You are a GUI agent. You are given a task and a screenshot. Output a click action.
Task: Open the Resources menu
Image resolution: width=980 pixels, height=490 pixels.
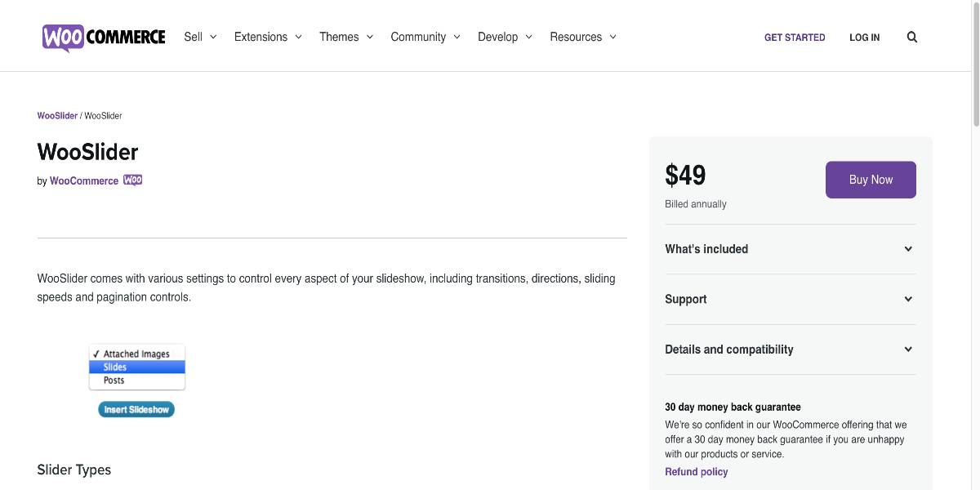coord(583,37)
